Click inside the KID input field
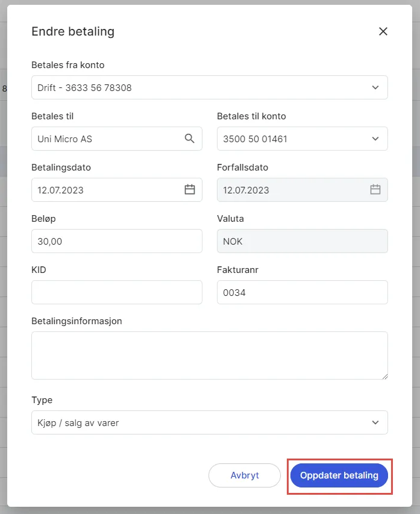The height and width of the screenshot is (514, 420). 116,292
